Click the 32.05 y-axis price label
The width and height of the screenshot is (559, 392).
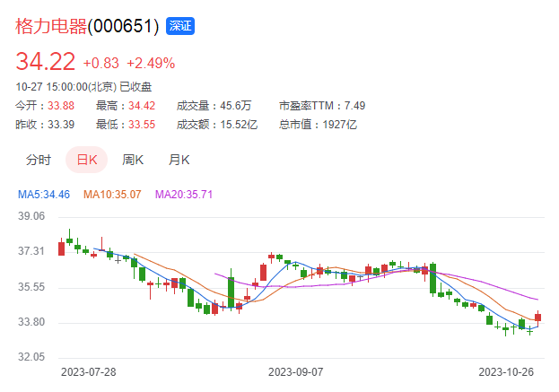point(31,357)
